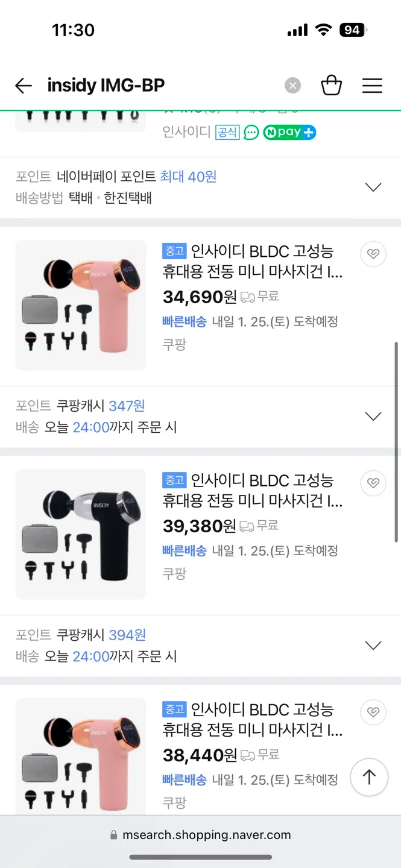Screen dimensions: 401x868
Task: Open the shopping cart bag icon
Action: tap(331, 85)
